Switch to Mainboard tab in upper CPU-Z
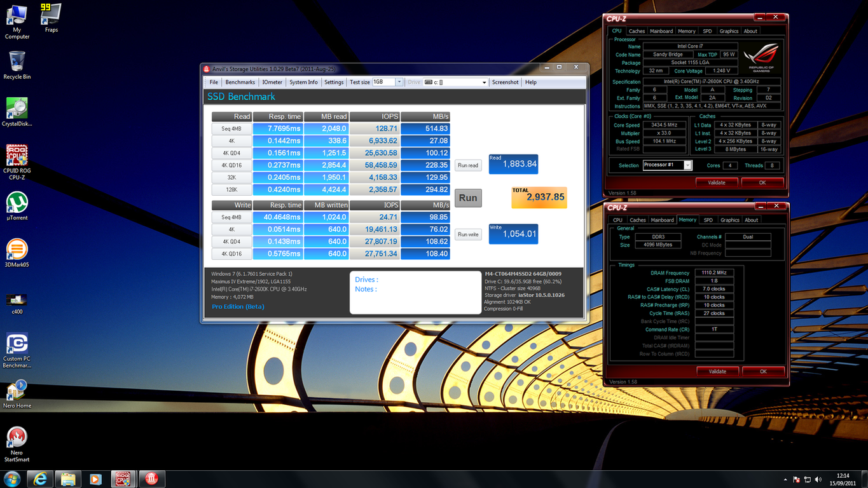Image resolution: width=868 pixels, height=488 pixels. click(x=661, y=31)
